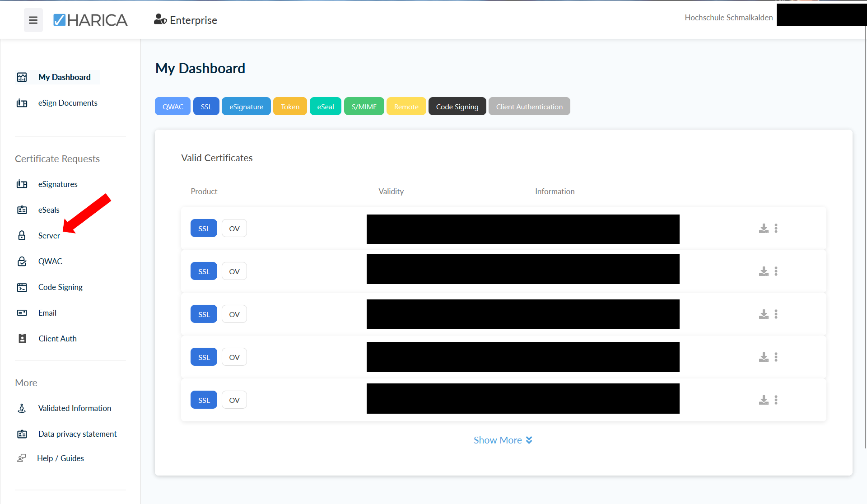Click the hamburger menu icon
Viewport: 867px width, 504px height.
click(33, 20)
